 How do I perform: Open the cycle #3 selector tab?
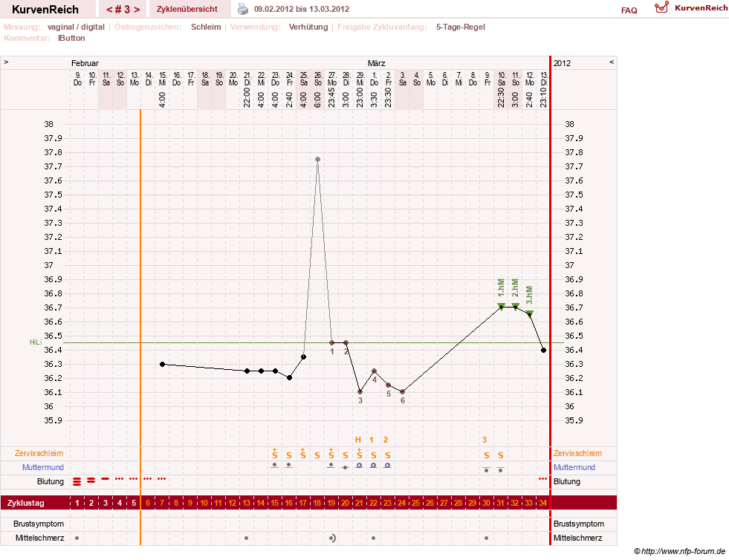[x=123, y=9]
